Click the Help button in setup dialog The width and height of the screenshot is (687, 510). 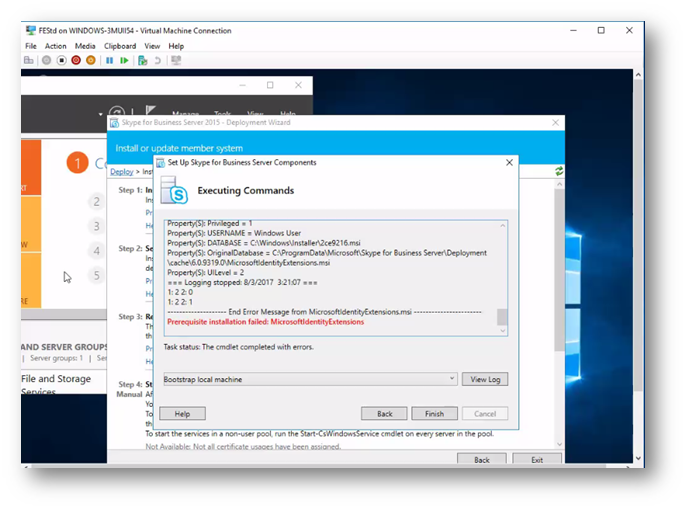(x=182, y=414)
